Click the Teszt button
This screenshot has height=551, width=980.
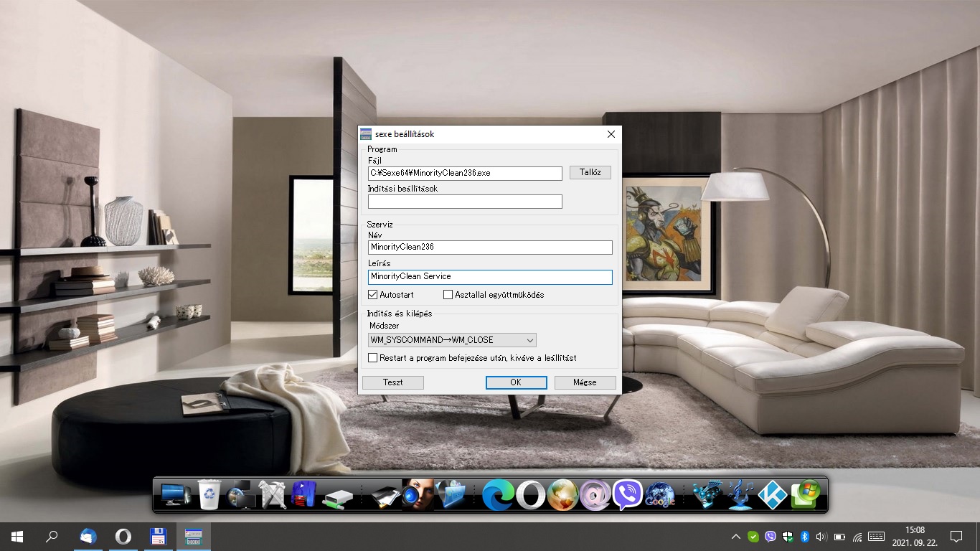tap(392, 382)
